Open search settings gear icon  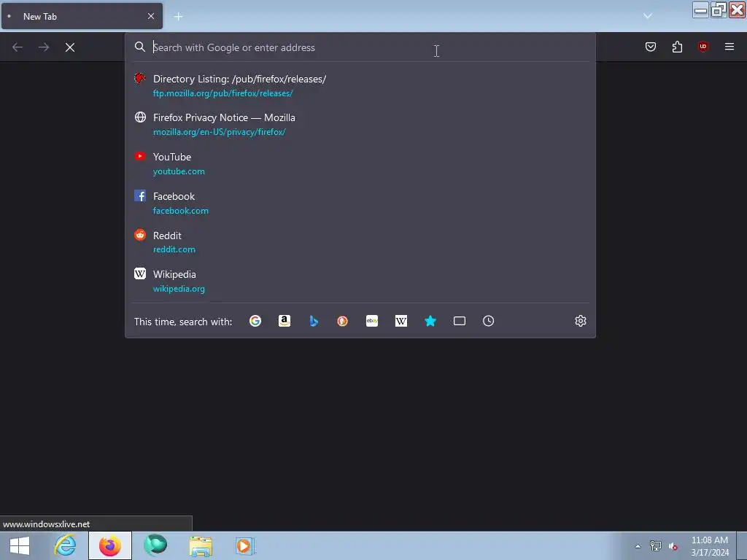click(580, 321)
